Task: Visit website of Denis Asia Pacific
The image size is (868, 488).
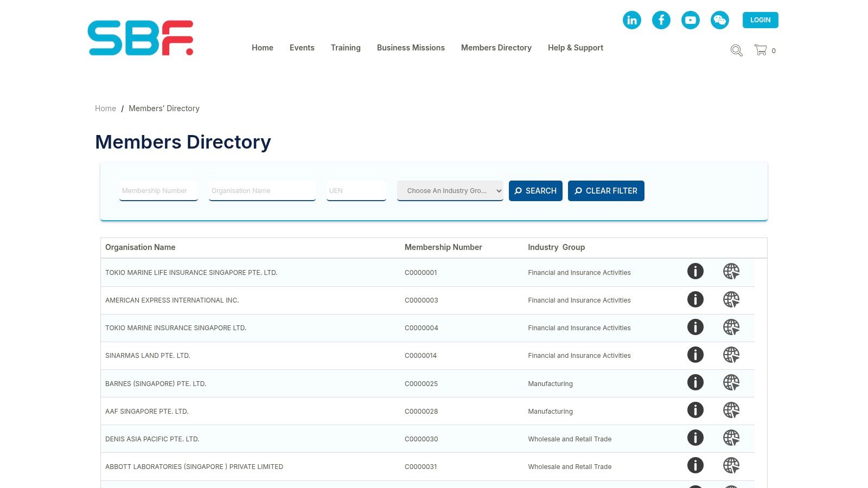Action: pyautogui.click(x=731, y=438)
